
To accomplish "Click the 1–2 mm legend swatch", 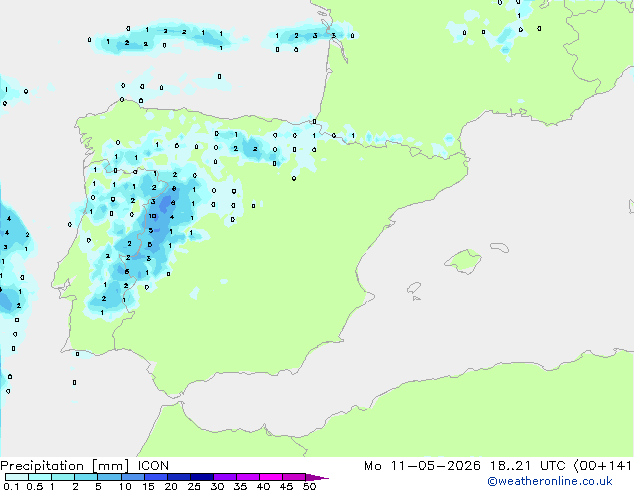I will (63, 477).
